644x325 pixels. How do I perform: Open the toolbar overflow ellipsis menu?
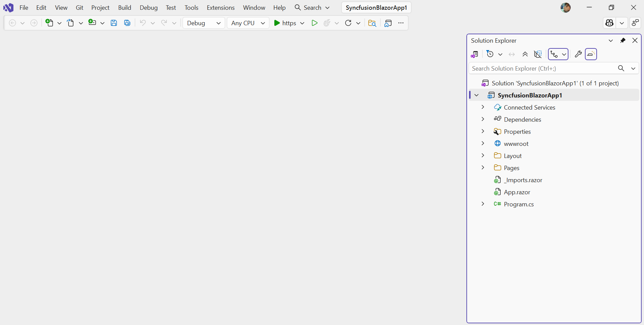coord(401,23)
